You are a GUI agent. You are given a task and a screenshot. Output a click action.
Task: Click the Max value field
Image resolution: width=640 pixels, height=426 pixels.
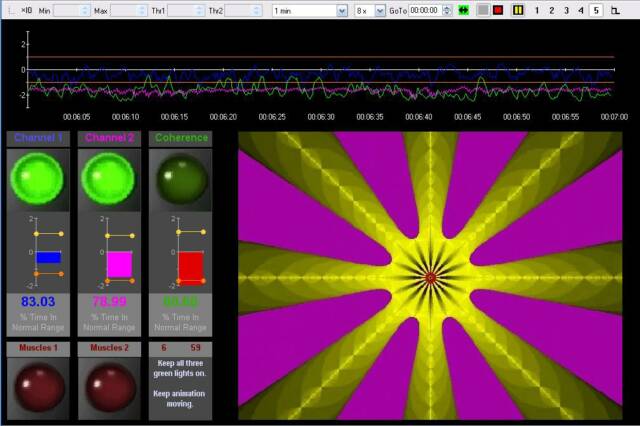124,11
